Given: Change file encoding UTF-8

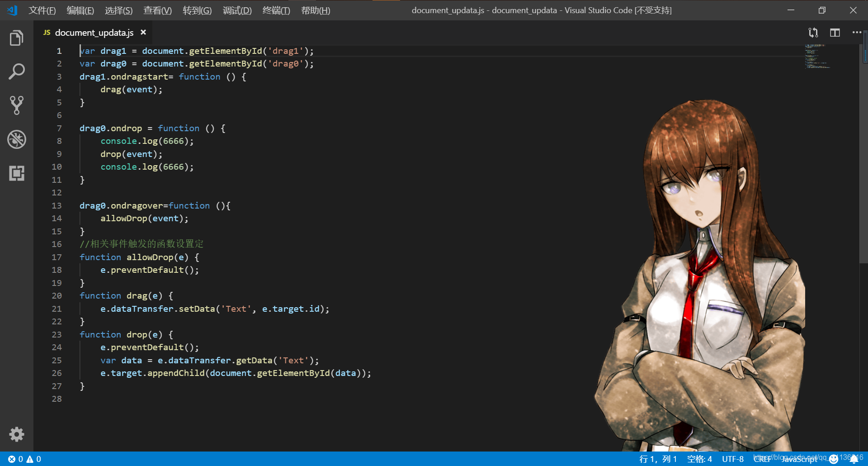Looking at the screenshot, I should click(x=733, y=459).
